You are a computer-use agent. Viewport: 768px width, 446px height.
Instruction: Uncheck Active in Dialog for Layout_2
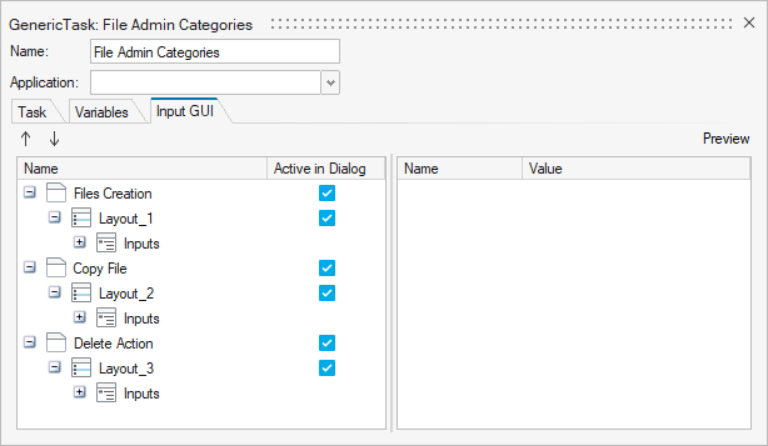tap(327, 293)
